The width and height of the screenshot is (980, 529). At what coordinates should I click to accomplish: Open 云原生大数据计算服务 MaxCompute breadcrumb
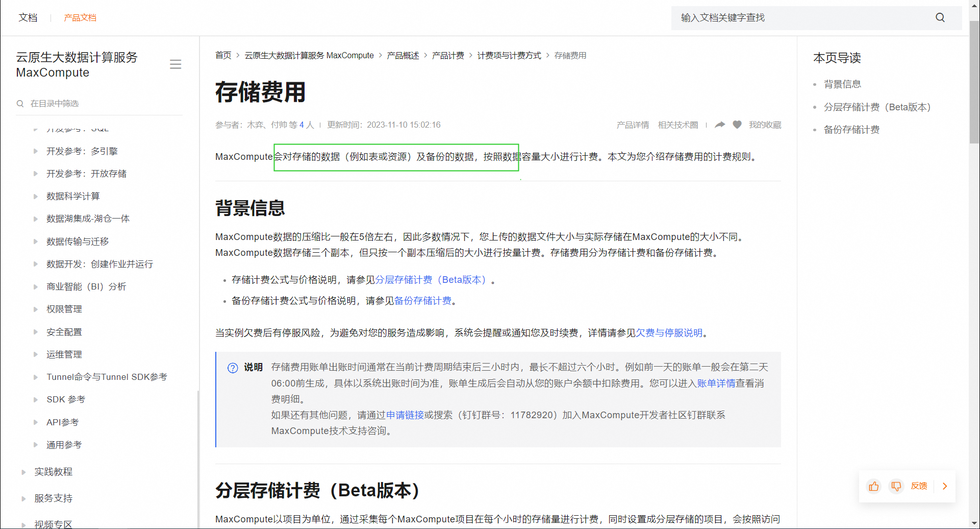point(309,55)
